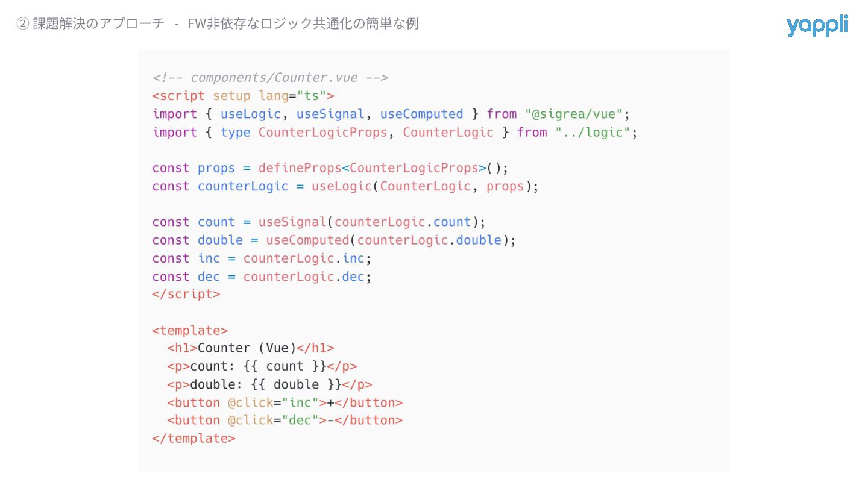
Task: Click the opening "<template>" tag
Action: tap(190, 331)
